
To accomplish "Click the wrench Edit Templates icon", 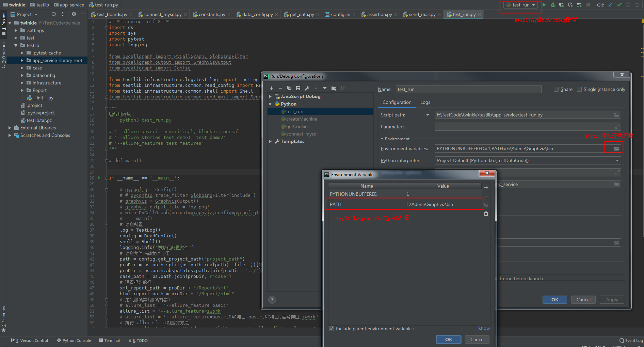I will pos(307,88).
